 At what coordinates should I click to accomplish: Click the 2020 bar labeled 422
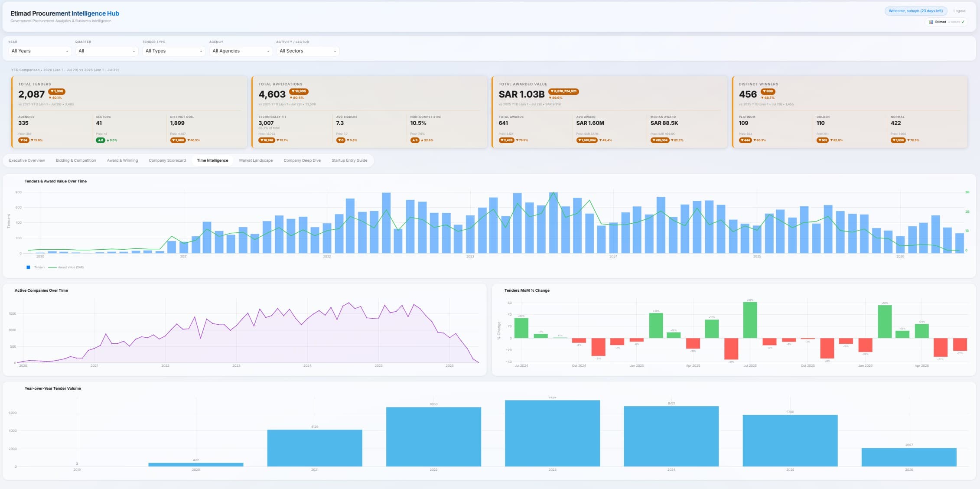(x=196, y=465)
